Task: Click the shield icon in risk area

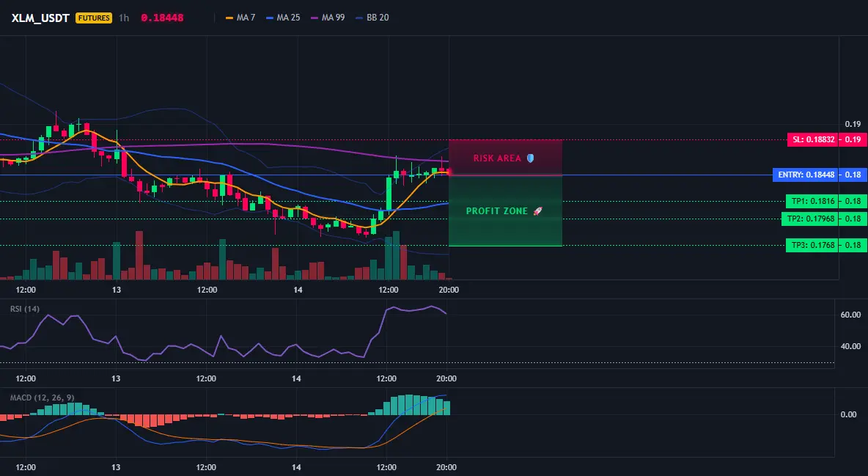Action: click(530, 158)
